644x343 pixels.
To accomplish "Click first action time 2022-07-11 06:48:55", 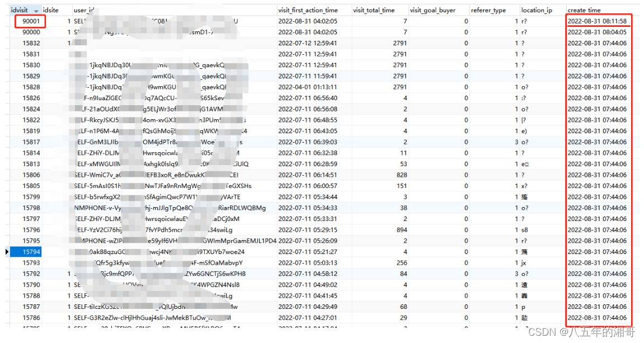I will [308, 120].
